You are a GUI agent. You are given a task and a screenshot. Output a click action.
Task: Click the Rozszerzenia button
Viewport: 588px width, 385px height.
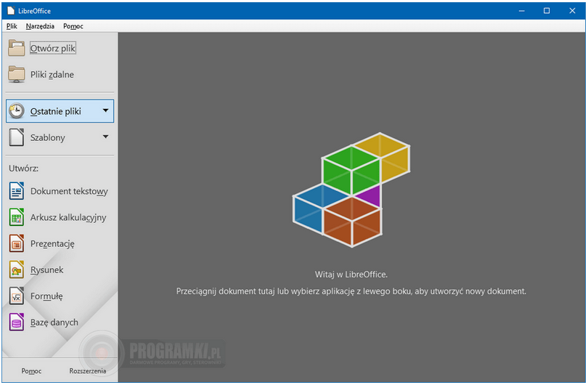pyautogui.click(x=87, y=371)
